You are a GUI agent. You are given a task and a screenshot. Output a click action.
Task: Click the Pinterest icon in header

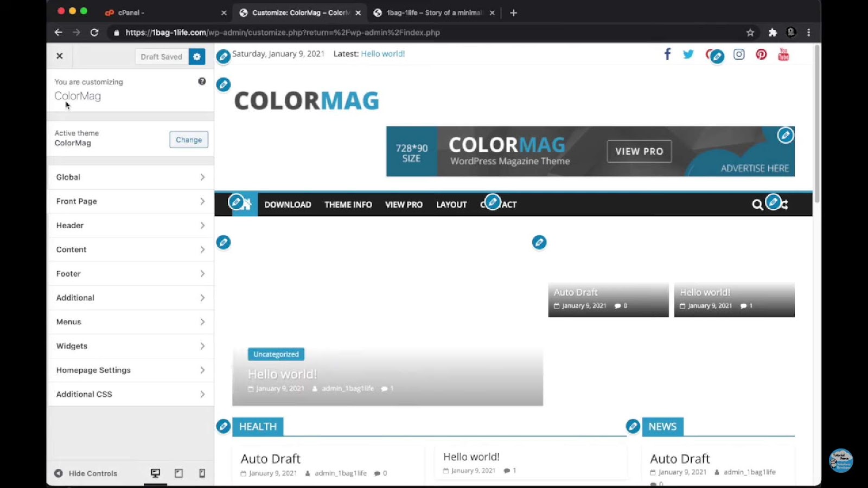coord(761,54)
